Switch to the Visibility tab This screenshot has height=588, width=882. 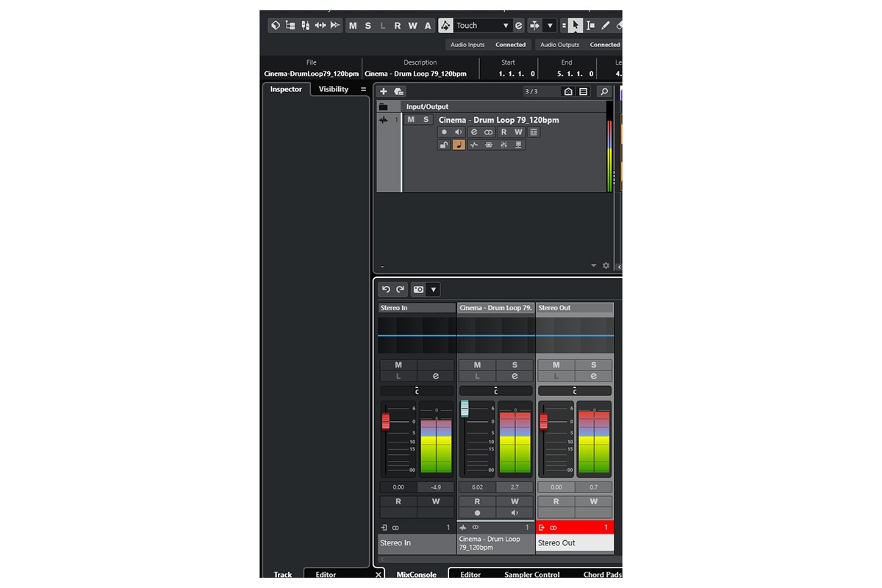(x=333, y=90)
